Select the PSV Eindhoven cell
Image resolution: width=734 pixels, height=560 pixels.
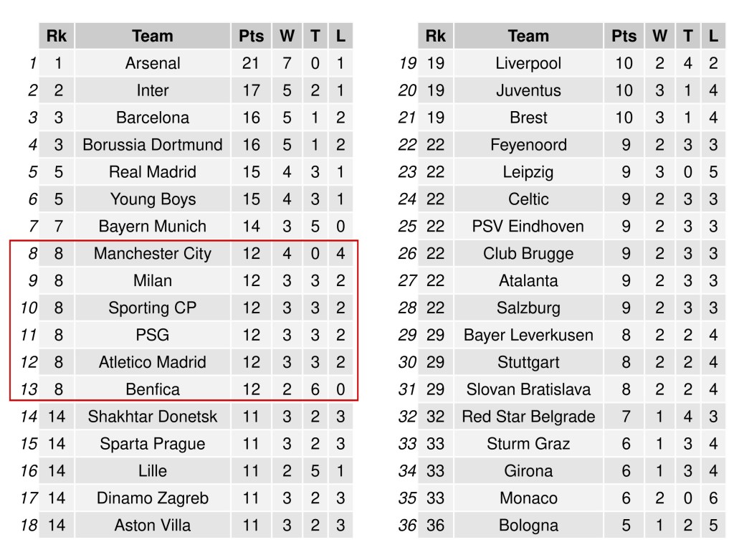click(x=528, y=227)
